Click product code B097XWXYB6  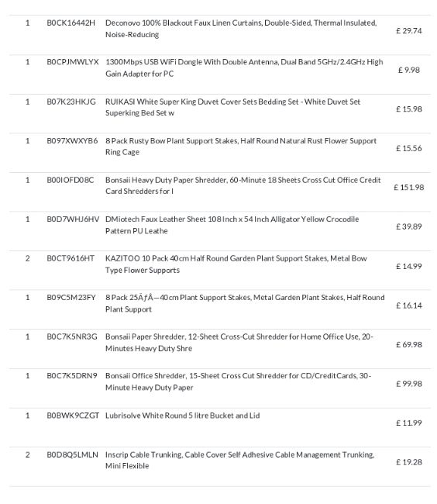(72, 141)
